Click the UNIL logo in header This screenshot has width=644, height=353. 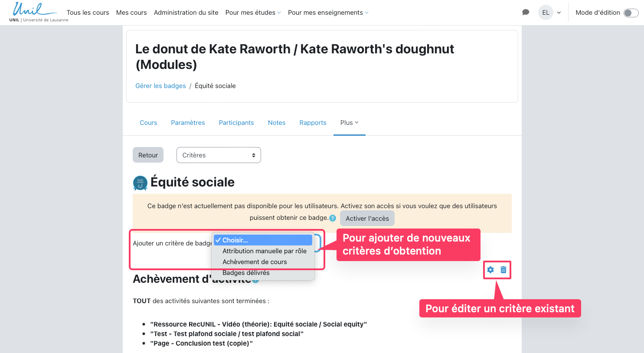(x=38, y=12)
